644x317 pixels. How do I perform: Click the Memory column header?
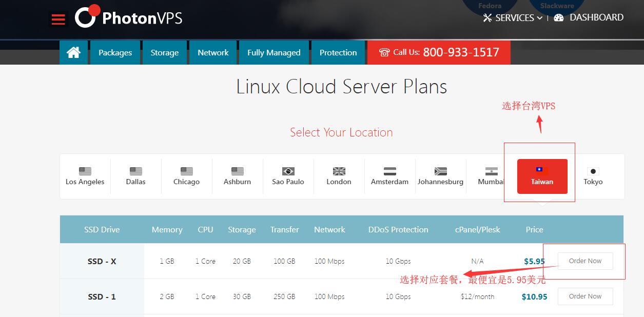coord(167,229)
